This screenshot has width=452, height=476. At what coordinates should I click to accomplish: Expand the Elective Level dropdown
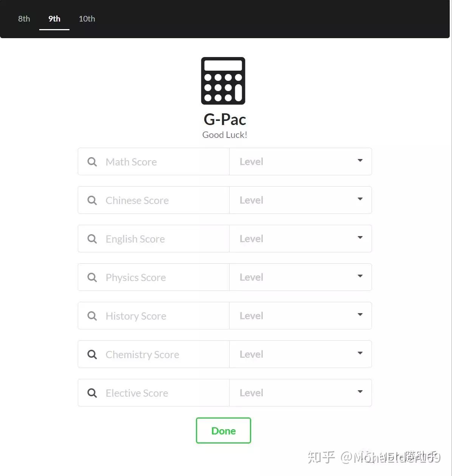coord(301,393)
